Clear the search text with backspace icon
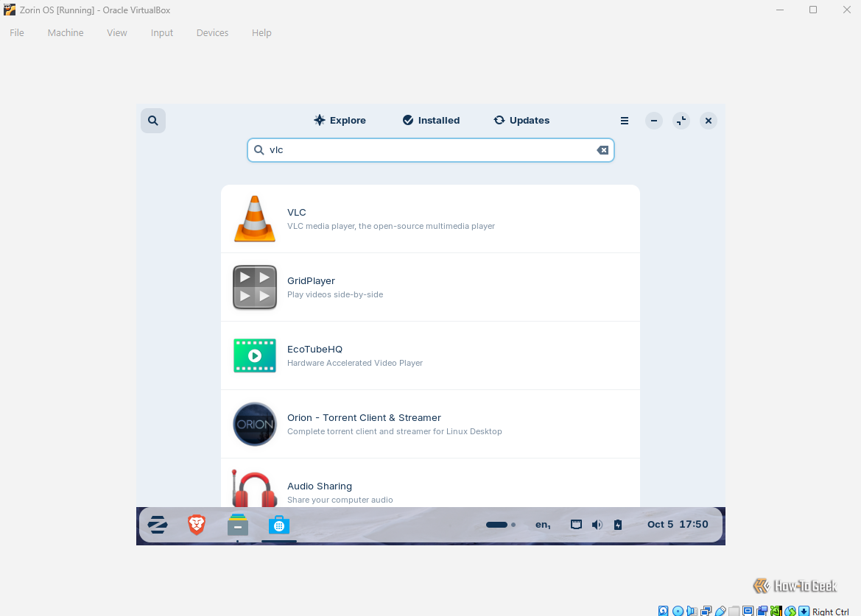This screenshot has width=861, height=616. click(602, 150)
